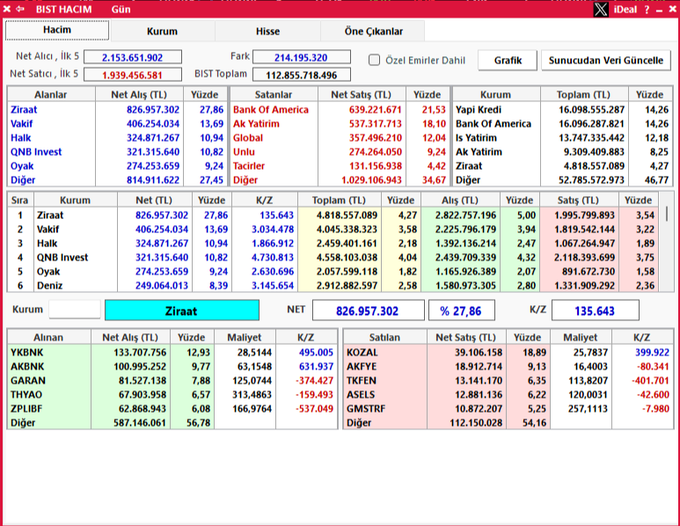Select row 5 Oyak in ranking table
This screenshot has width=680, height=526.
click(334, 271)
